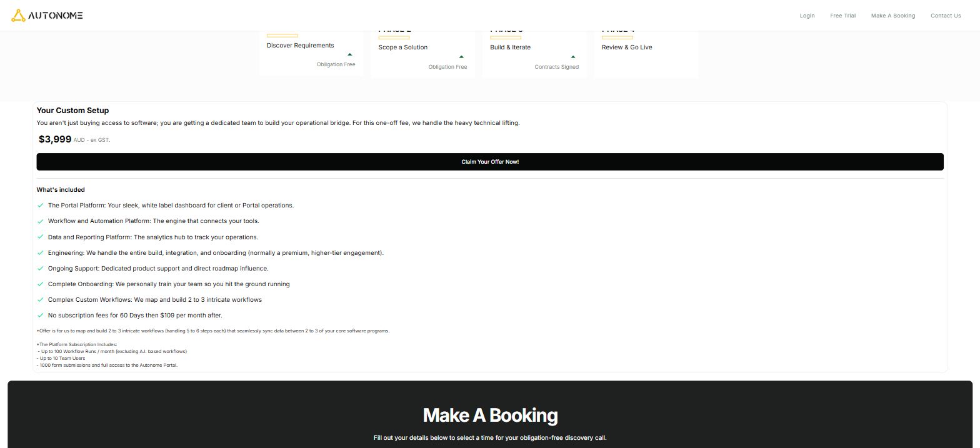The height and width of the screenshot is (448, 980).
Task: Start a Free Trial from the navigation
Action: (842, 16)
